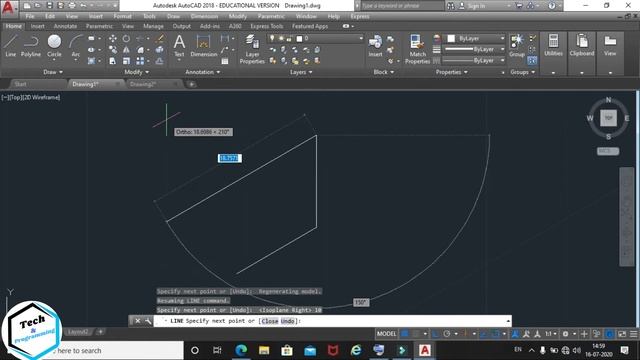Click the Close option in command line
Image resolution: width=640 pixels, height=360 pixels.
[270, 321]
